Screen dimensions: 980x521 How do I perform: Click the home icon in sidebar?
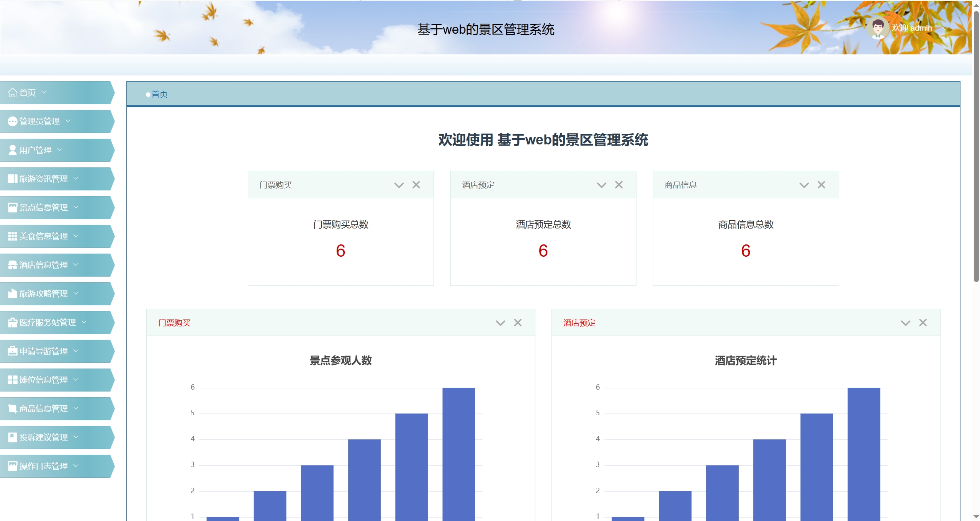click(x=13, y=93)
